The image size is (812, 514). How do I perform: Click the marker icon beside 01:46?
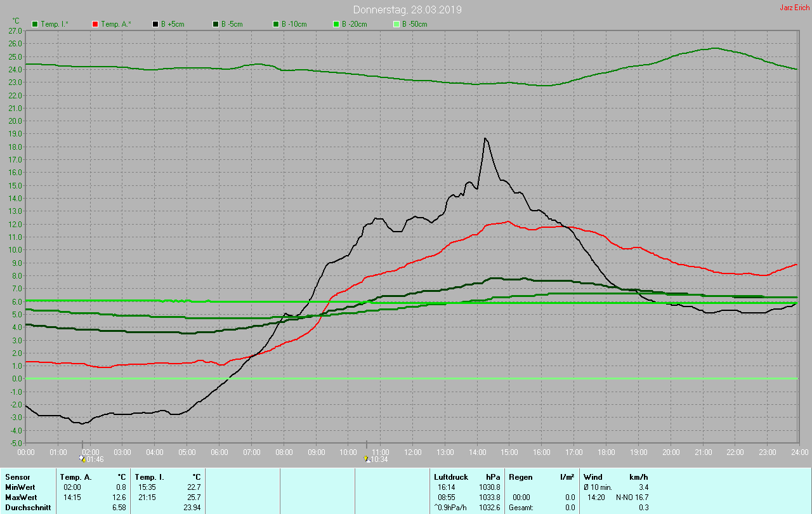(x=82, y=458)
